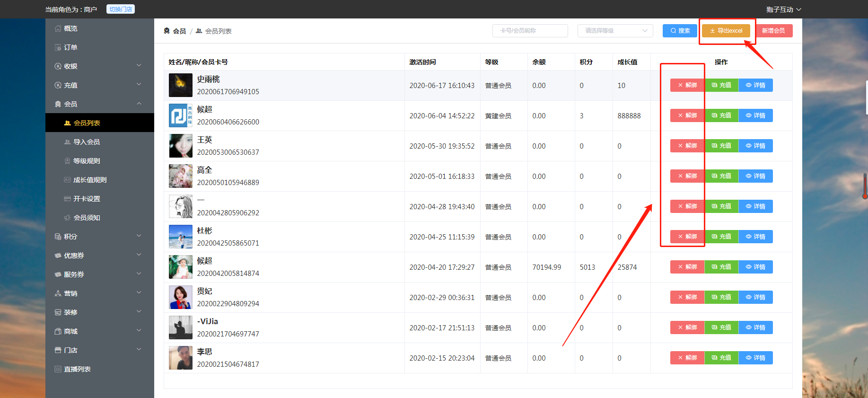This screenshot has width=868, height=398.
Task: Click 详情 for member 高全
Action: (755, 176)
